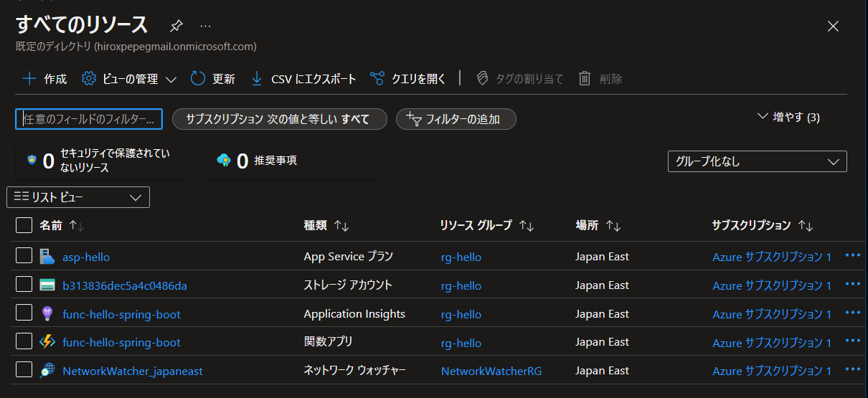Open the サブスクリプション filter pill
This screenshot has height=398, width=868.
pos(280,119)
